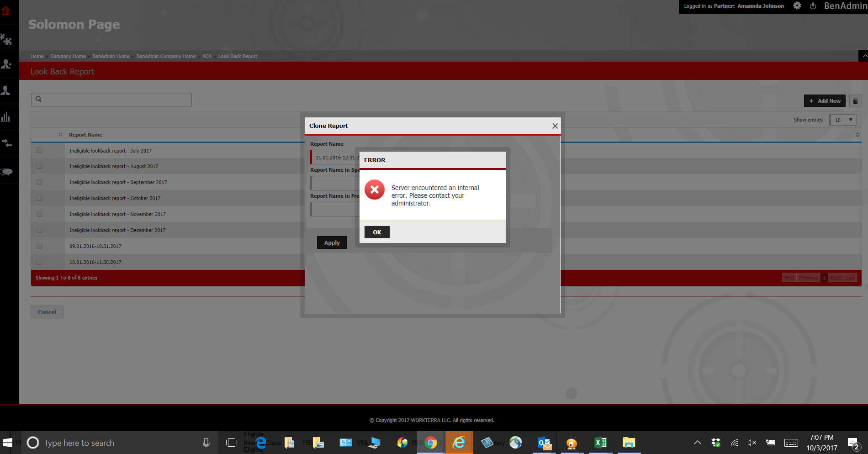Image resolution: width=868 pixels, height=454 pixels.
Task: Click the delete trash icon near Add New
Action: click(x=855, y=100)
